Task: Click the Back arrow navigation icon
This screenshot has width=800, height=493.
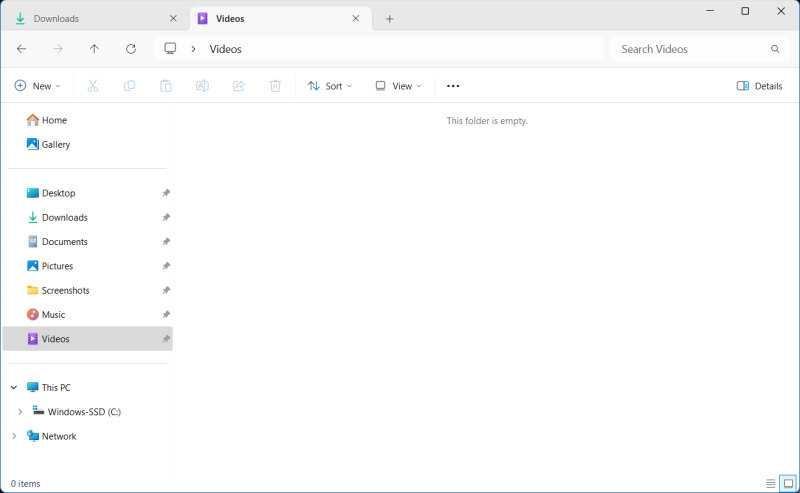Action: pos(22,49)
